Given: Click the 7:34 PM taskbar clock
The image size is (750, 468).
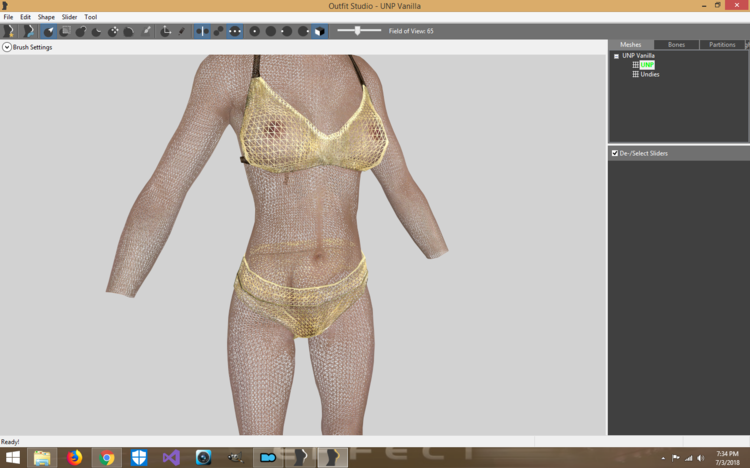Looking at the screenshot, I should 727,458.
